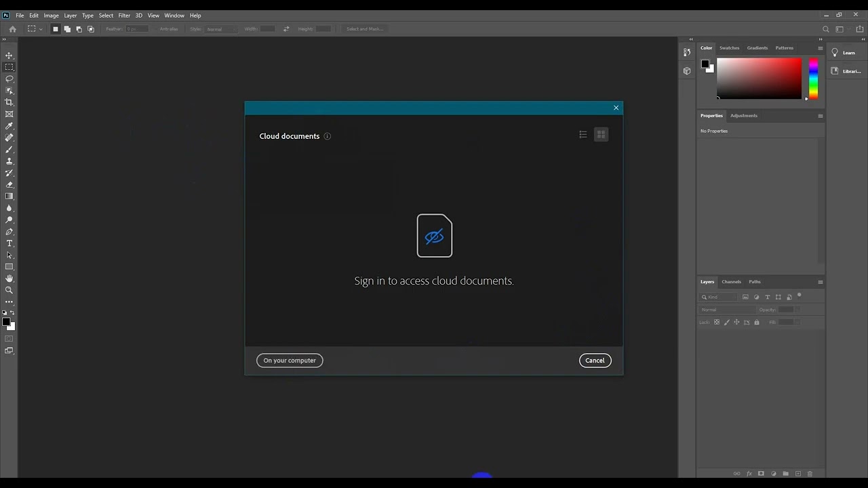Open the Layers panel options menu
This screenshot has height=488, width=868.
(820, 282)
